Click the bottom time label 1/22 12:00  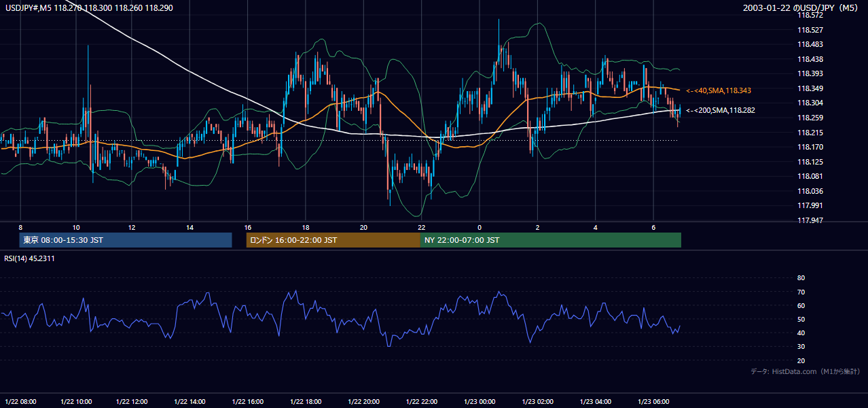[133, 401]
